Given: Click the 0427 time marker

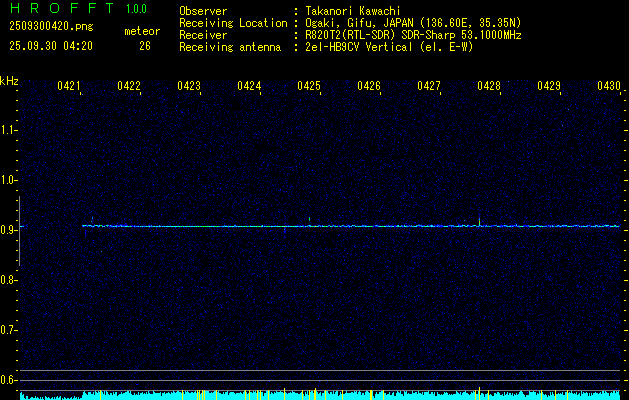Looking at the screenshot, I should point(429,86).
